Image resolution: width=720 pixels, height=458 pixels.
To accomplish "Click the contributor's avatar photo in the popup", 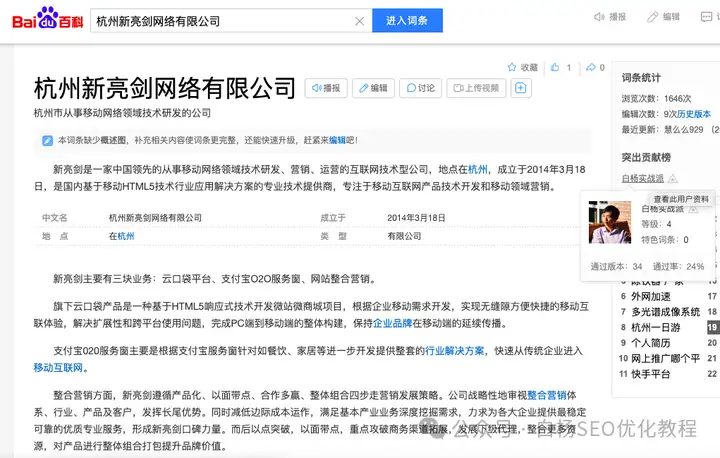I will click(610, 222).
